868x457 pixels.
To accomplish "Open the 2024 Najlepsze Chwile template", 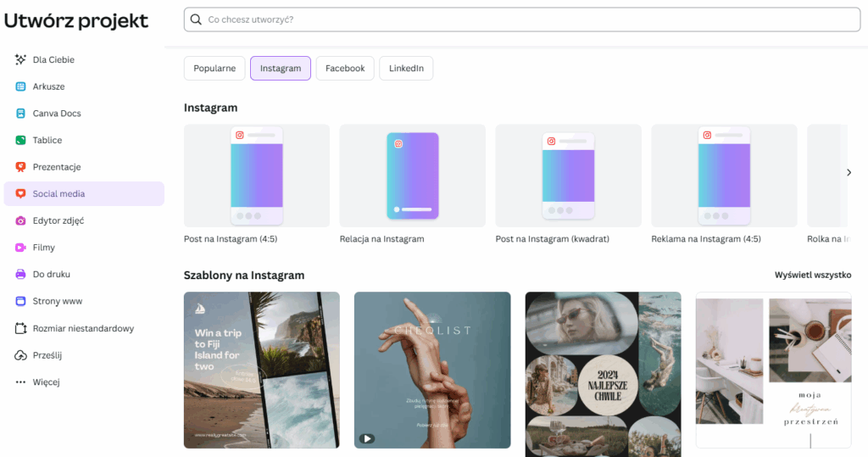I will (x=604, y=375).
